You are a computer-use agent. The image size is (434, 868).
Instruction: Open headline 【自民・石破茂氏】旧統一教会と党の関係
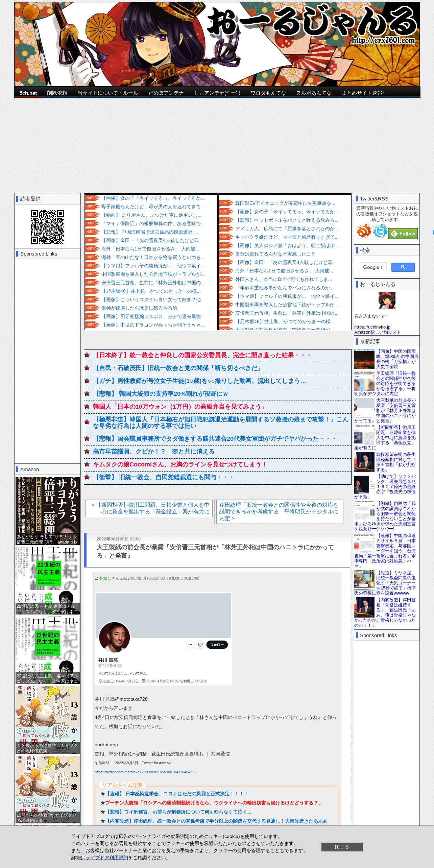[x=178, y=368]
